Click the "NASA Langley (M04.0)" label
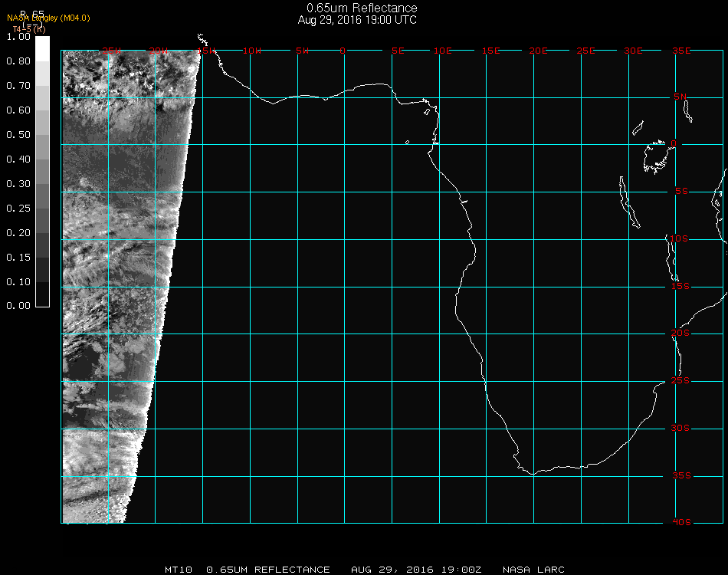728x575 pixels. (48, 18)
